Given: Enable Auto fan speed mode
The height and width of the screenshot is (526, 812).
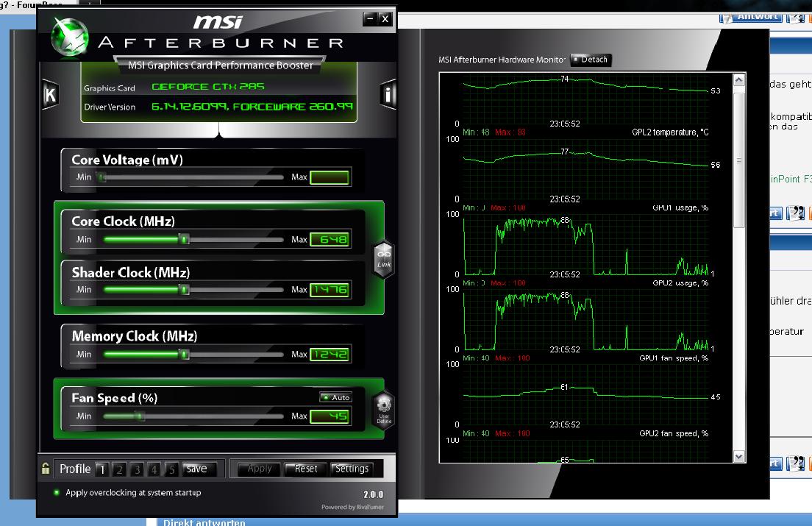Looking at the screenshot, I should [x=335, y=397].
